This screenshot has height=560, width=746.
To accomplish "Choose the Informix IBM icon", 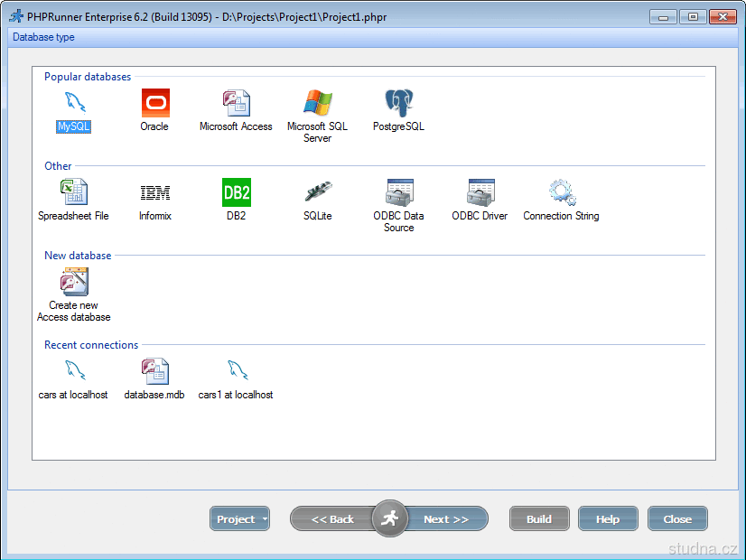I will [x=154, y=192].
